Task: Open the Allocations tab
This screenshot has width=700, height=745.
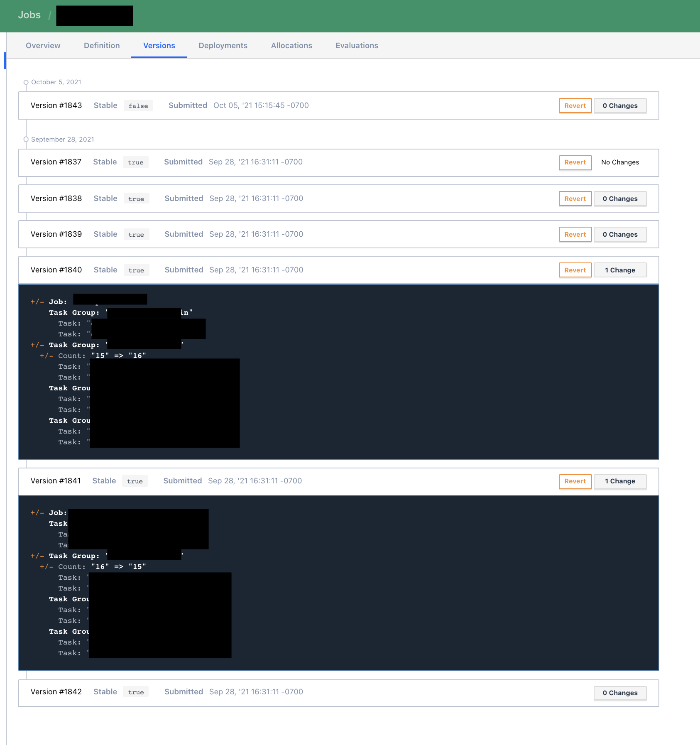Action: [x=291, y=46]
